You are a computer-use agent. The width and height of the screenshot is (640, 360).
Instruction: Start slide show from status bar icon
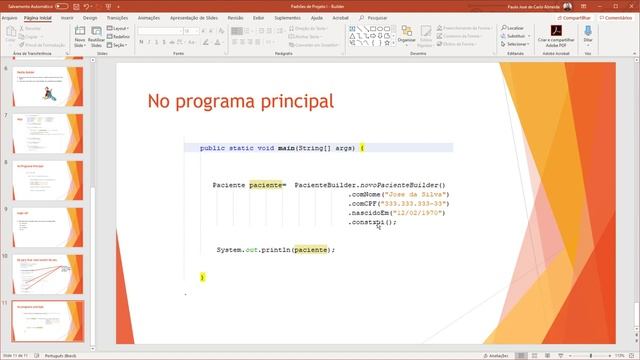click(560, 356)
